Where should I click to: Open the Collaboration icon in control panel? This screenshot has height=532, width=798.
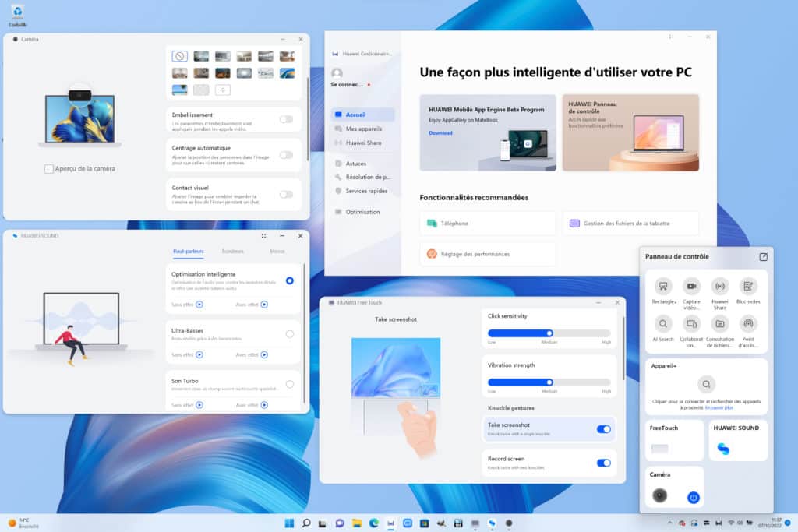point(691,324)
